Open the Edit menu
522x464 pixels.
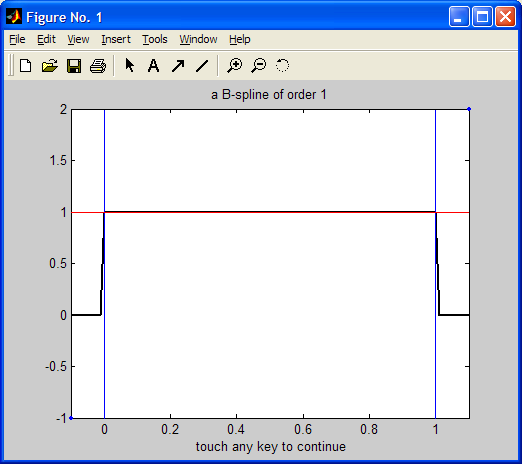point(46,39)
